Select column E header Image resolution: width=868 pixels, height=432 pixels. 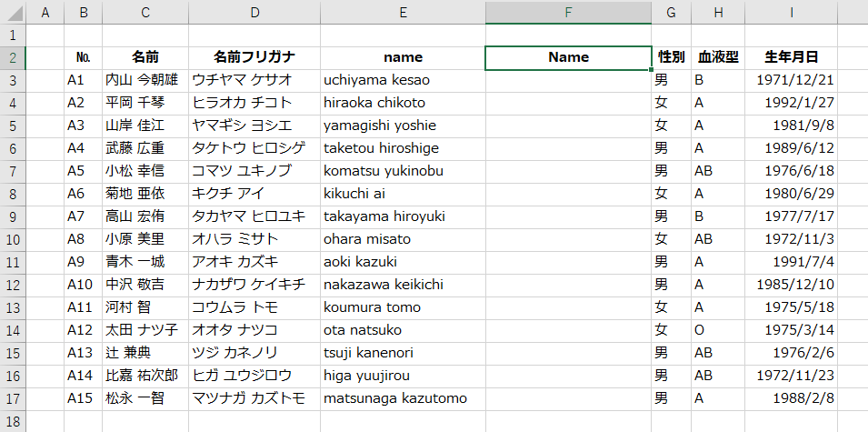(x=403, y=12)
